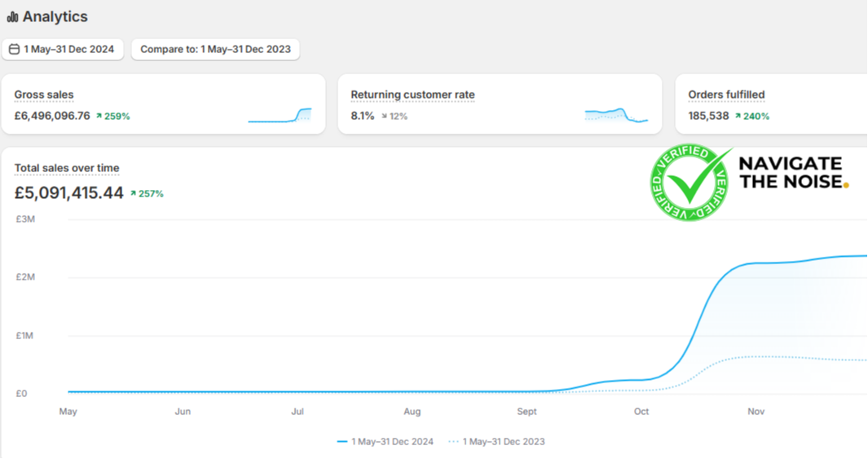Toggle the 2023 comparison series in legend
The width and height of the screenshot is (868, 459).
[x=496, y=442]
